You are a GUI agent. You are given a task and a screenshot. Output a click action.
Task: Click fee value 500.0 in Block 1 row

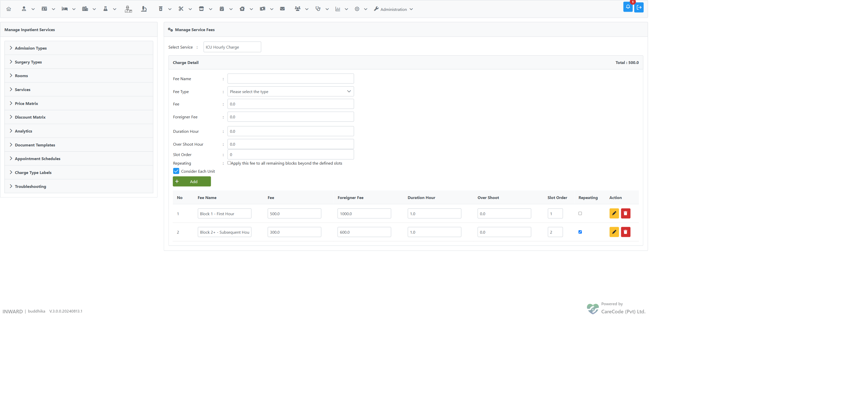click(x=294, y=213)
